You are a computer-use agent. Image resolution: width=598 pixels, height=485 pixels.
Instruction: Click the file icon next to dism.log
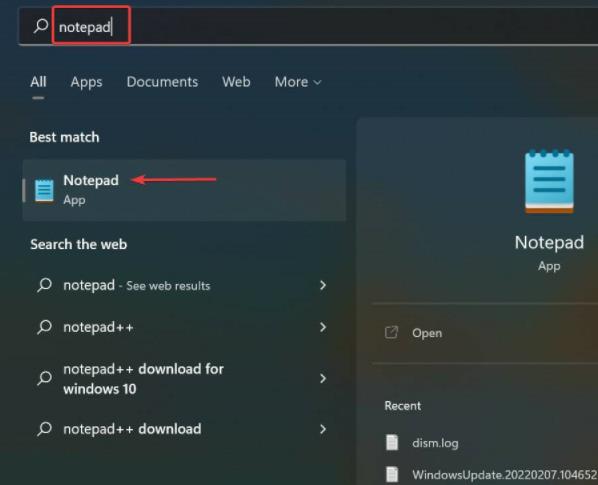(392, 443)
